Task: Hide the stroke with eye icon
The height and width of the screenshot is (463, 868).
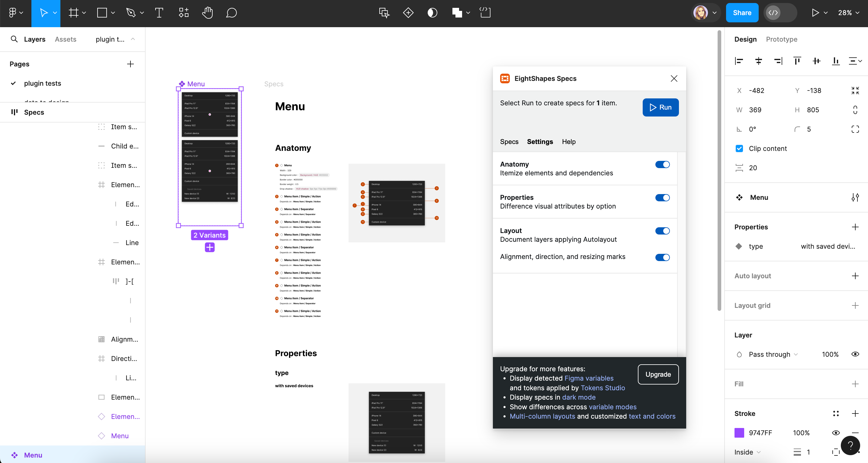Action: (x=836, y=433)
